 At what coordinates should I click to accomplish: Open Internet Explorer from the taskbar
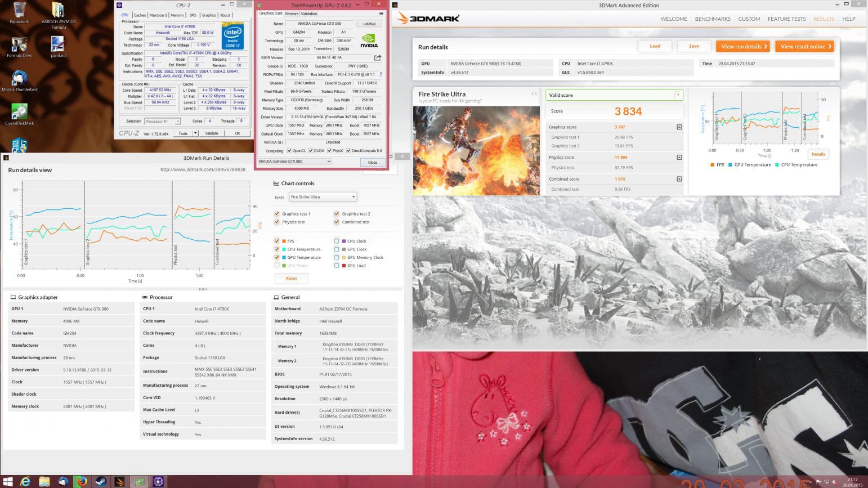coord(26,481)
